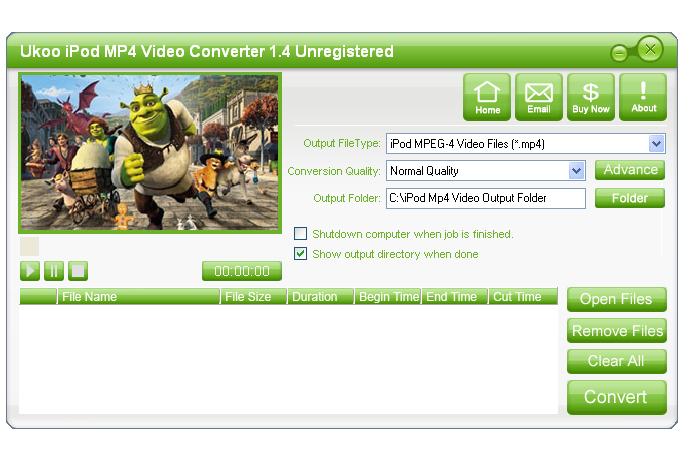Click the Begin Time column header
The height and width of the screenshot is (454, 690).
(389, 297)
